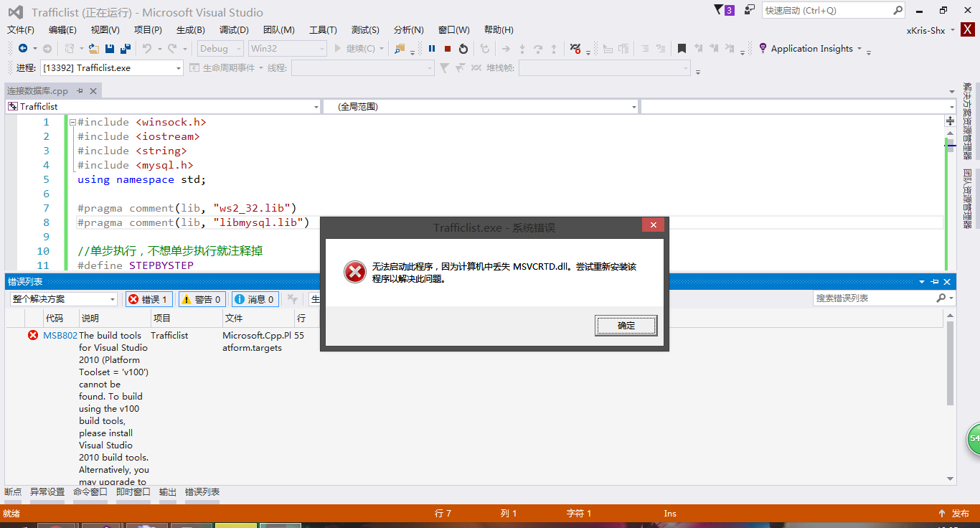Switch to the 即时窗口 tab
The width and height of the screenshot is (980, 528).
pos(133,492)
